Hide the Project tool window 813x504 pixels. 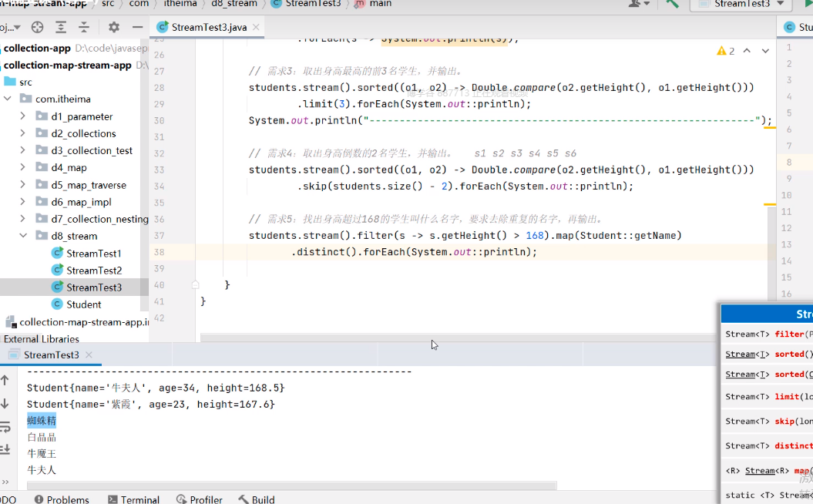tap(137, 27)
